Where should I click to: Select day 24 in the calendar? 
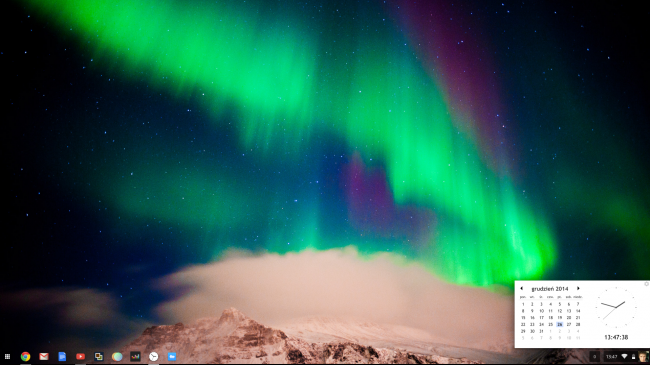pyautogui.click(x=541, y=324)
